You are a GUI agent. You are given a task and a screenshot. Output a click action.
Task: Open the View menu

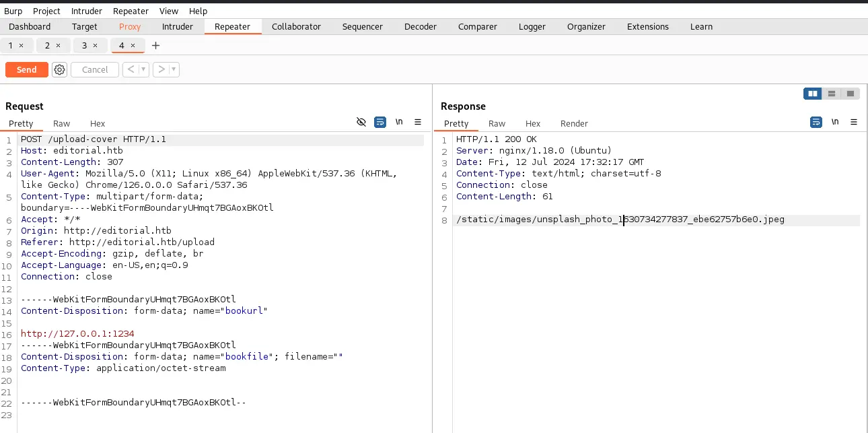click(x=169, y=11)
